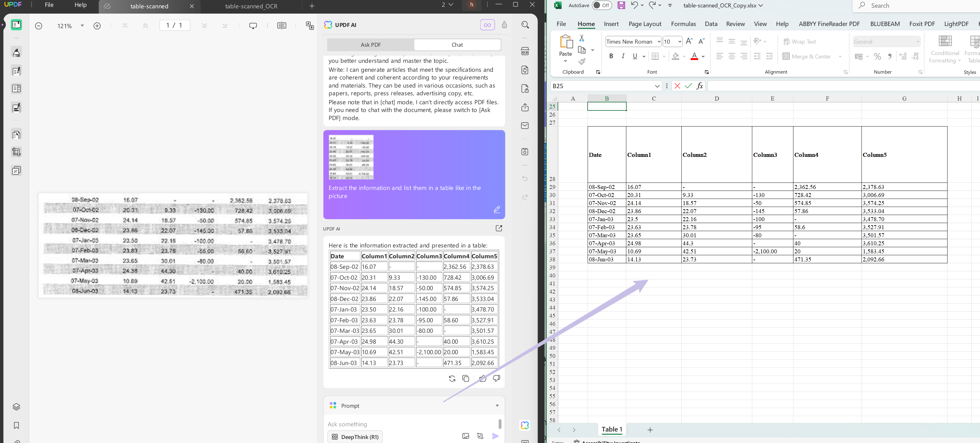The height and width of the screenshot is (443, 980).
Task: Open PDF search with the magnifier icon
Action: (525, 25)
